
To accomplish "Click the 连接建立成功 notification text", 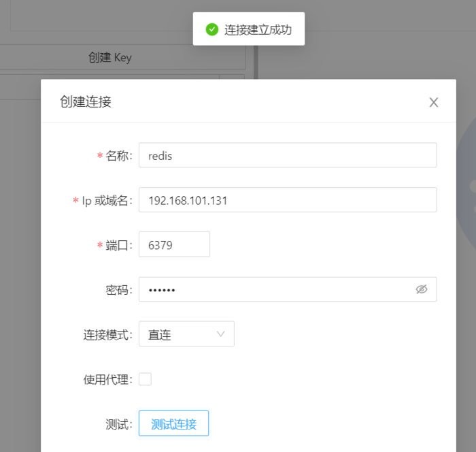I will pyautogui.click(x=258, y=30).
